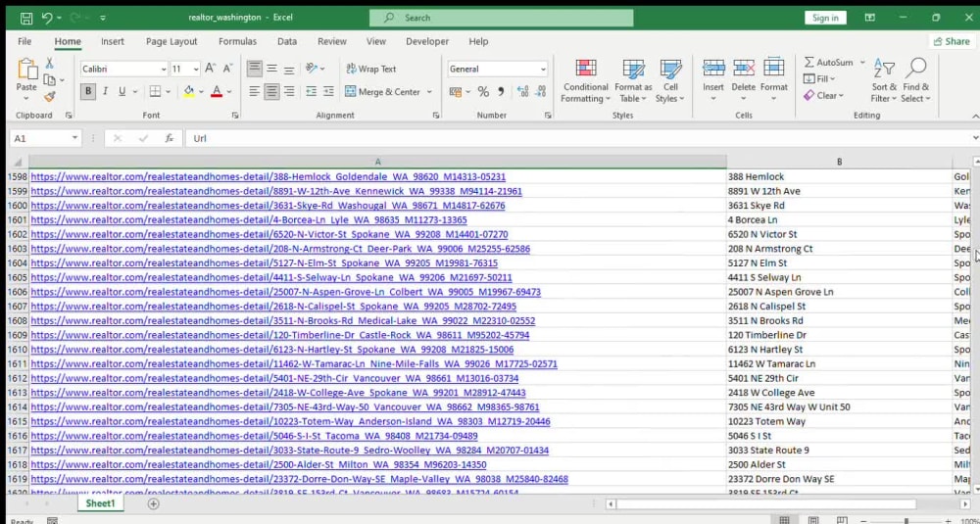Click the Insert cells icon
The height and width of the screenshot is (524, 980).
[x=713, y=69]
